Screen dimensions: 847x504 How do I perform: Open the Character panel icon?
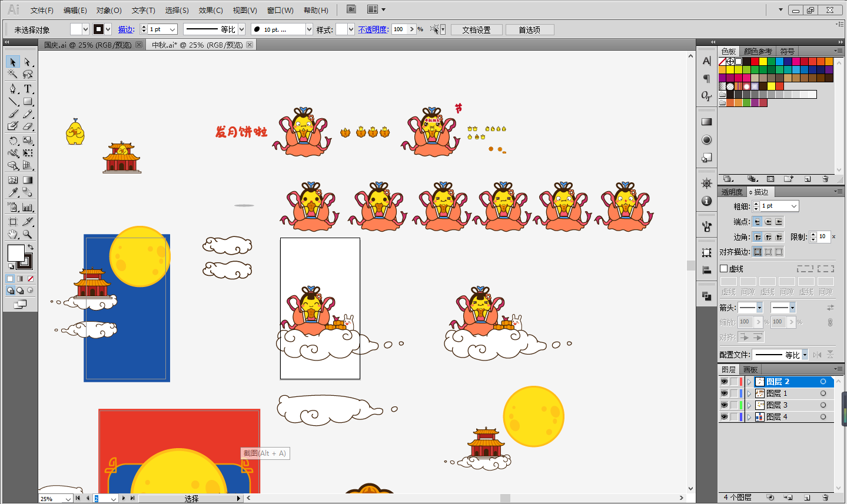pos(707,61)
